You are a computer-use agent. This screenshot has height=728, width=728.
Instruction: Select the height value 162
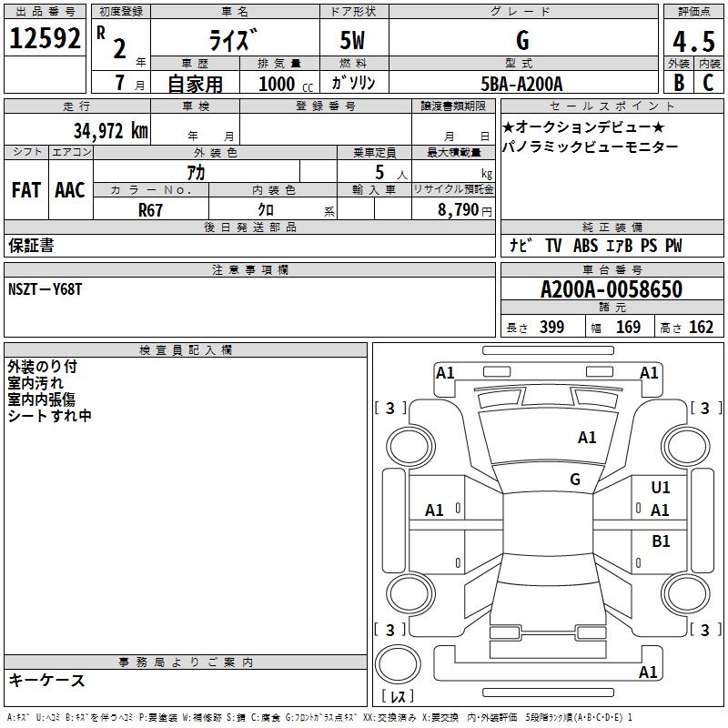click(x=701, y=327)
